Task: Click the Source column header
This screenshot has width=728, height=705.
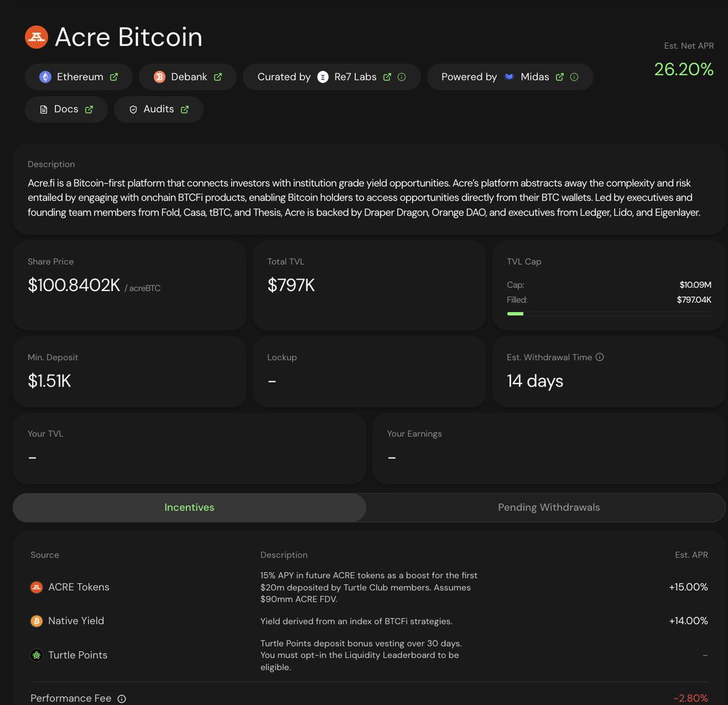Action: click(x=45, y=555)
